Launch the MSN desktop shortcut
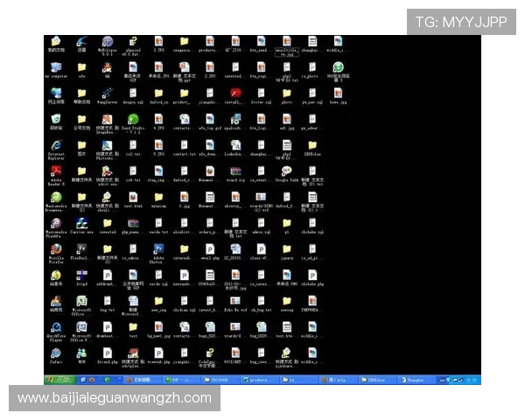Viewport: 525px width, 420px height. (81, 353)
